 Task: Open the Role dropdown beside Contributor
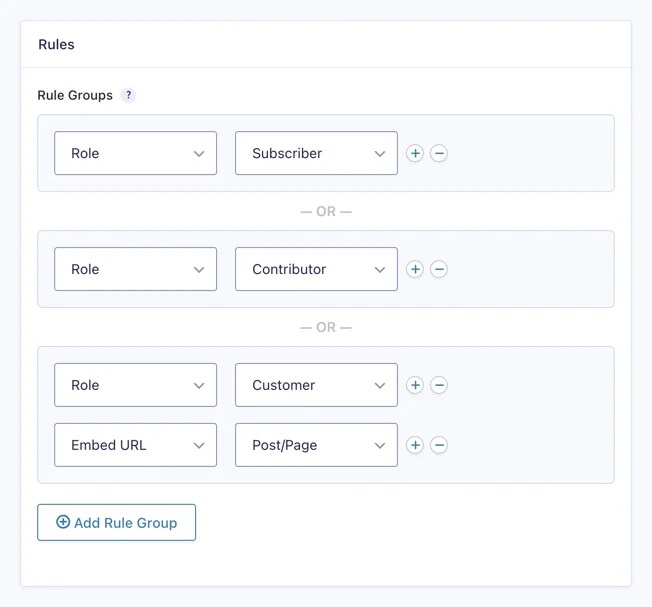click(x=135, y=269)
